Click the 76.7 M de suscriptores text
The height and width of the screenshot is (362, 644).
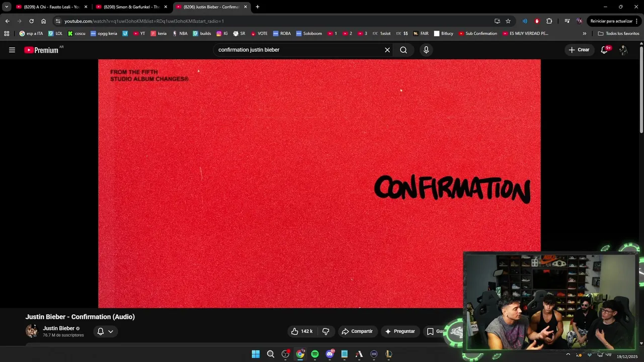63,335
